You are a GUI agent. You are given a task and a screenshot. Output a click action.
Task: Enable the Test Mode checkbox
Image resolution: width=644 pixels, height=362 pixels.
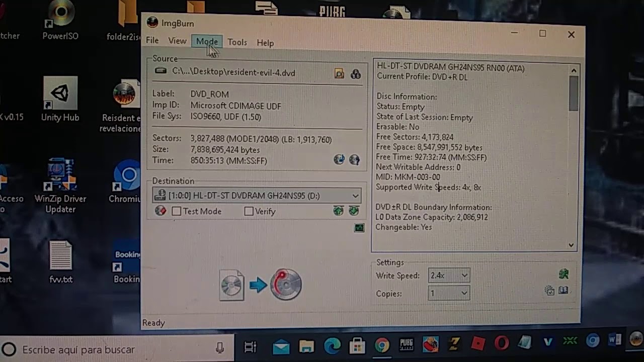pos(176,211)
